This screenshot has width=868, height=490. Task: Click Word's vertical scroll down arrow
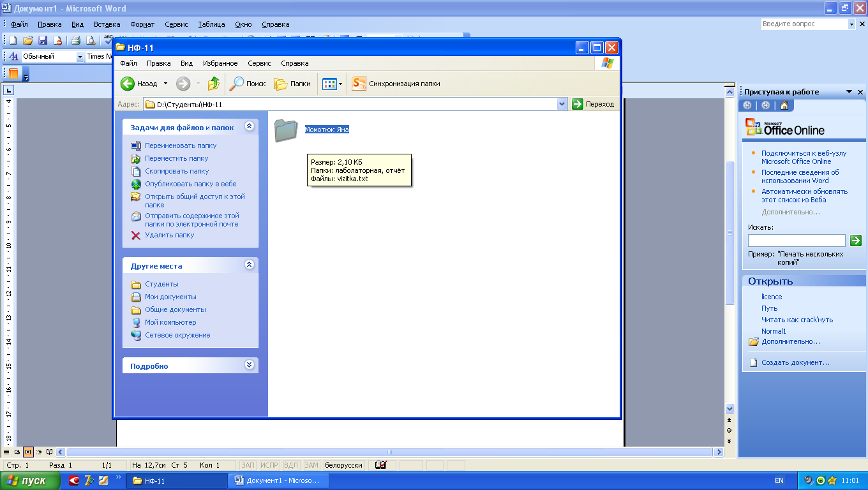tap(730, 409)
